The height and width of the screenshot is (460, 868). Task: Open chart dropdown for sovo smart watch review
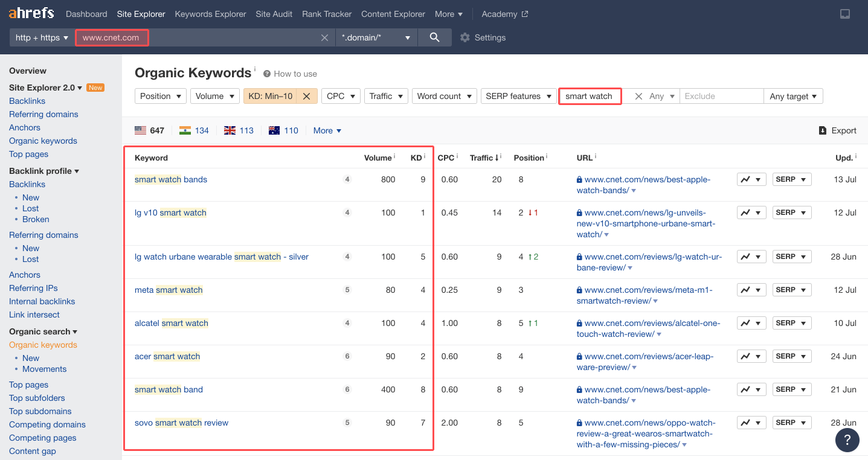[751, 423]
